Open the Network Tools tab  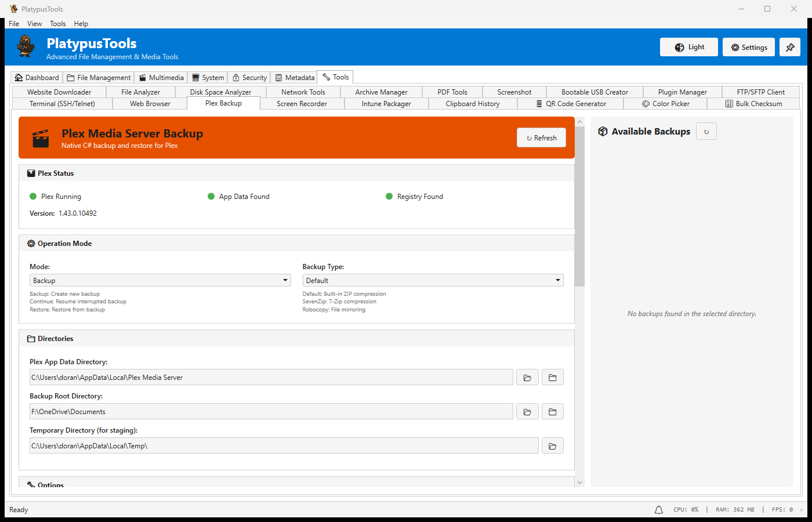pyautogui.click(x=303, y=92)
